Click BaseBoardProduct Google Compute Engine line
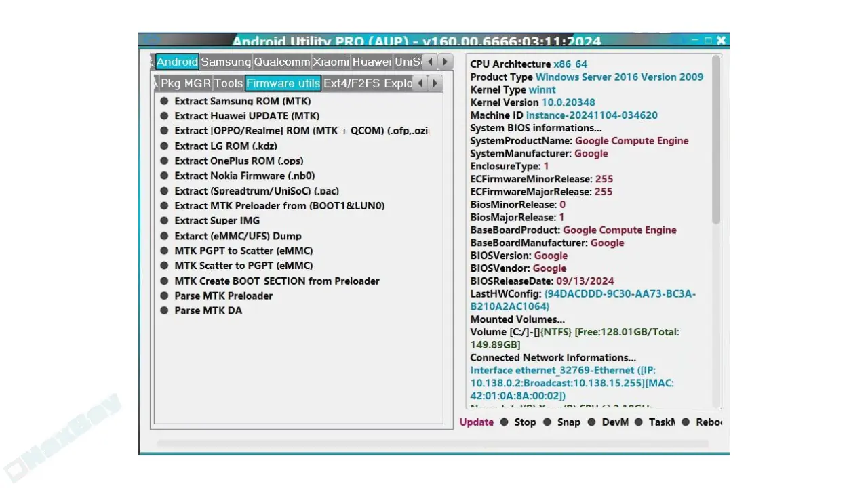The width and height of the screenshot is (868, 488). coord(574,230)
